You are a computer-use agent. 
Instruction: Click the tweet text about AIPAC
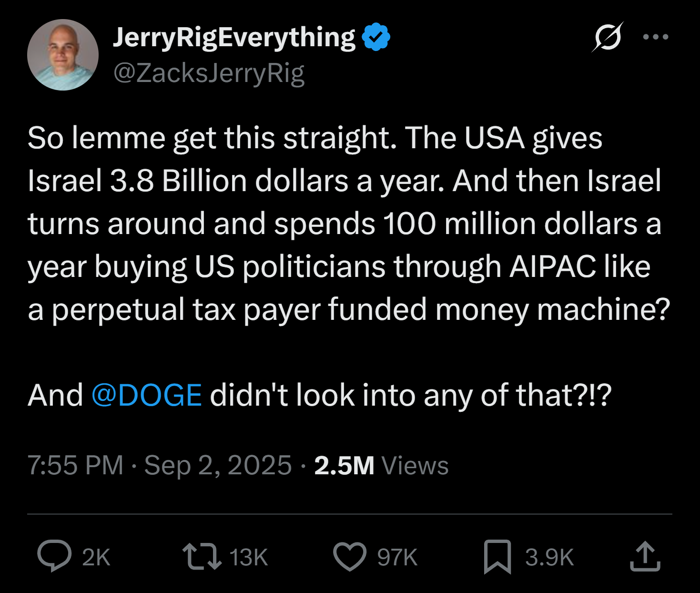pyautogui.click(x=349, y=224)
